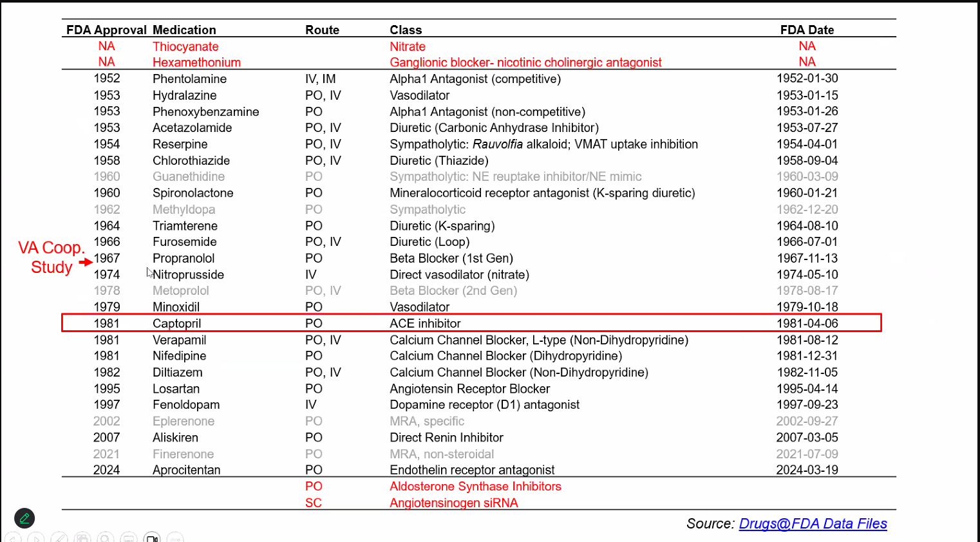980x542 pixels.
Task: Click the Reserpine medication cell
Action: pos(180,144)
